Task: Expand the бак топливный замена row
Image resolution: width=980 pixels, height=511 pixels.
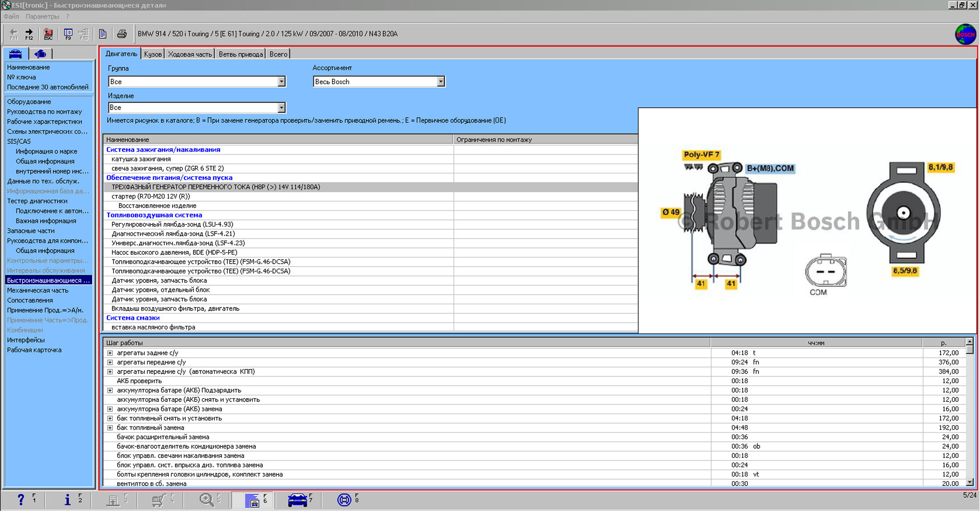Action: [110, 428]
